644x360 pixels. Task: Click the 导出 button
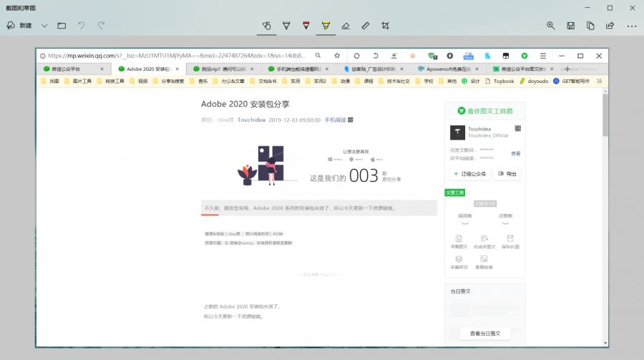coord(507,174)
